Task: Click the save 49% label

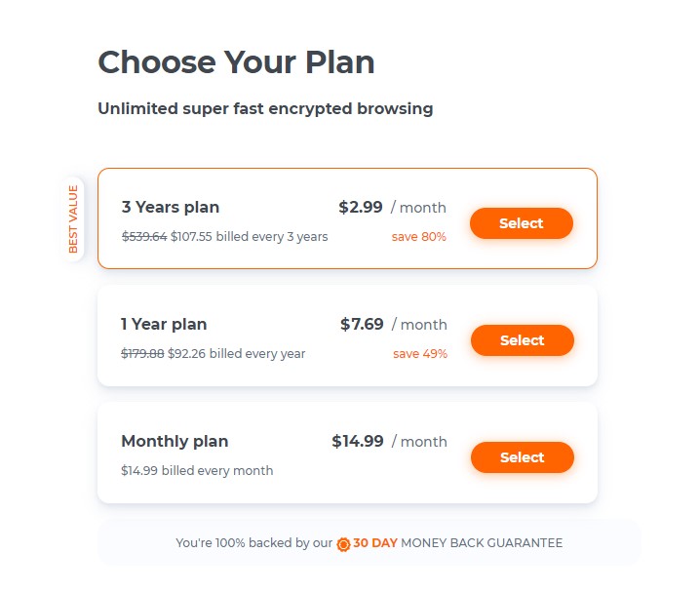Action: coord(420,354)
